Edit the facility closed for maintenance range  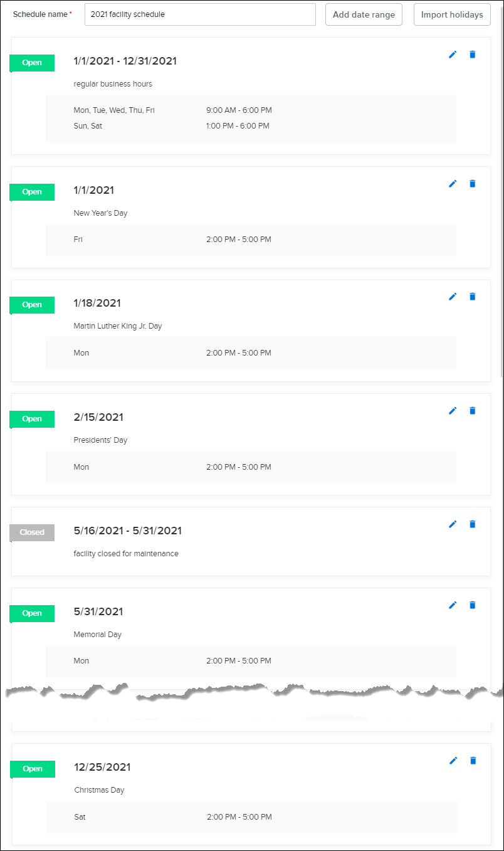click(453, 524)
